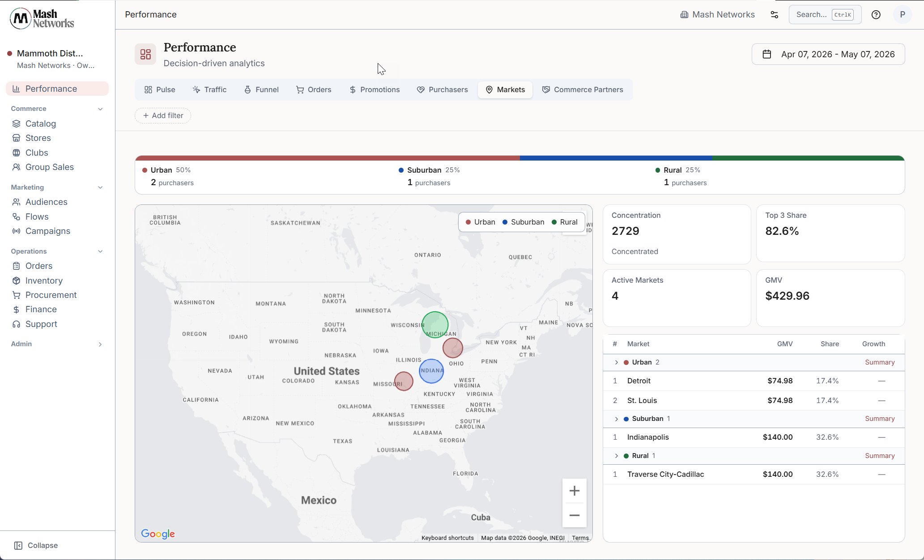
Task: Click in the Search field
Action: [825, 15]
